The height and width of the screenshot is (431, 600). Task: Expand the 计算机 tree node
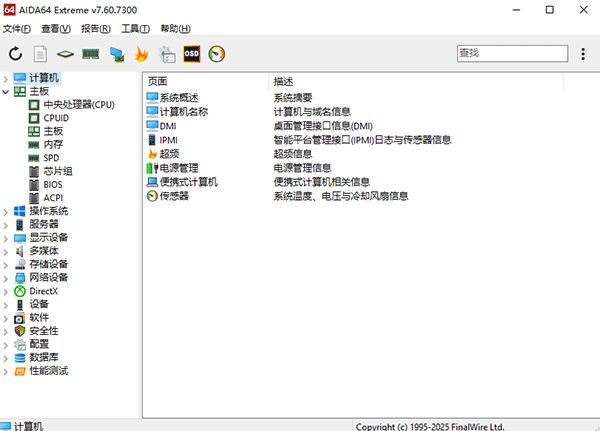[x=5, y=79]
